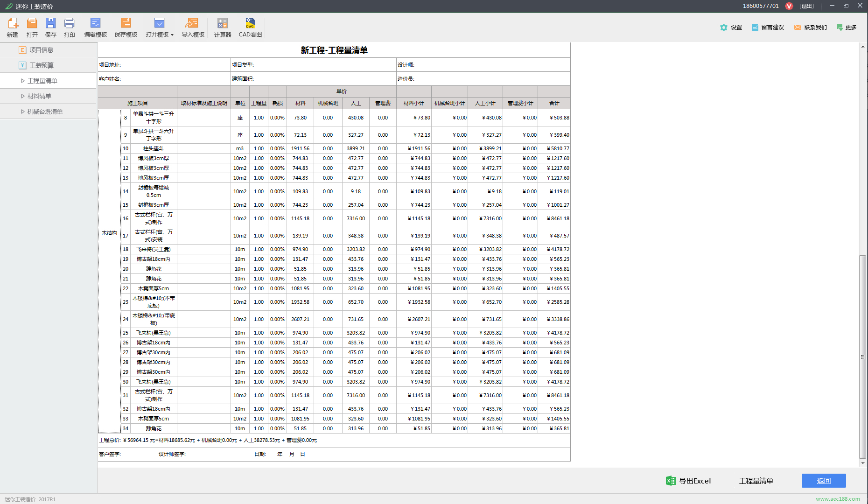
Task: Switch to the 项目信息 tab
Action: [41, 50]
